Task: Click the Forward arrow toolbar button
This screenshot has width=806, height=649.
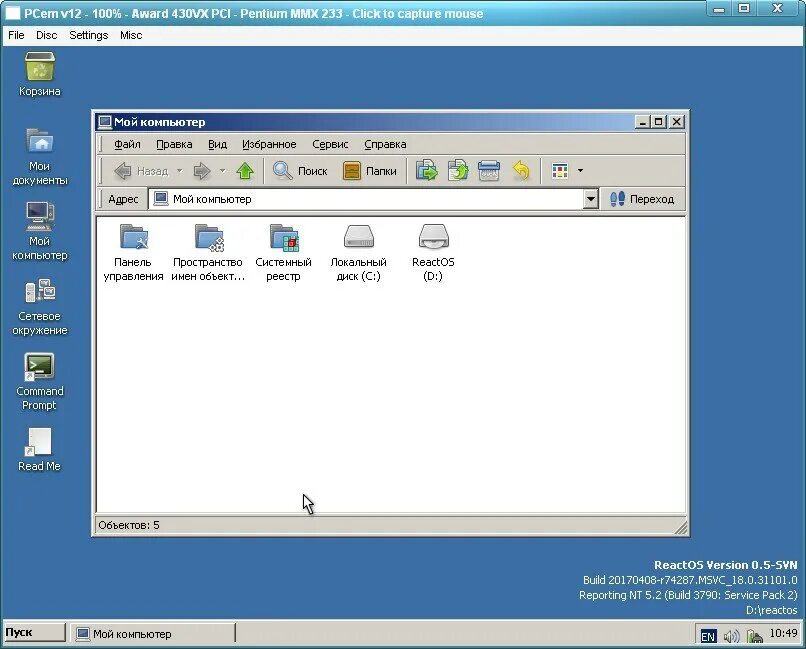Action: pyautogui.click(x=202, y=171)
